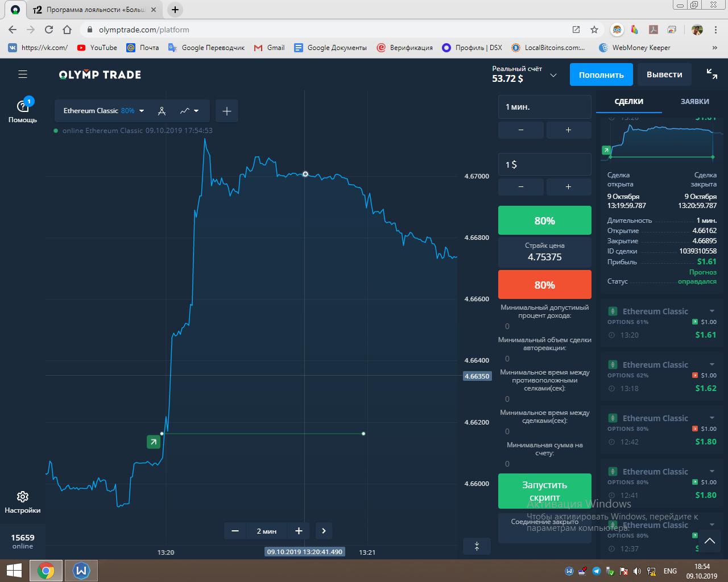Toggle fullscreen expand arrows icon
The width and height of the screenshot is (728, 582).
coord(712,74)
